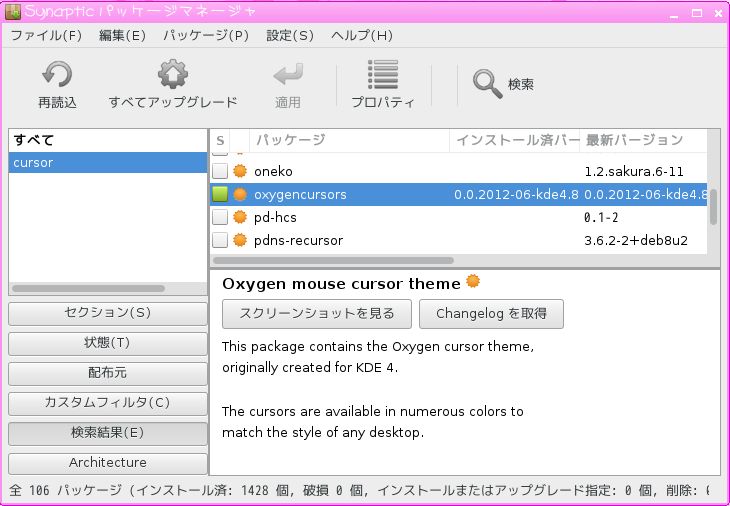Click the orange icon beside oneko

(240, 171)
